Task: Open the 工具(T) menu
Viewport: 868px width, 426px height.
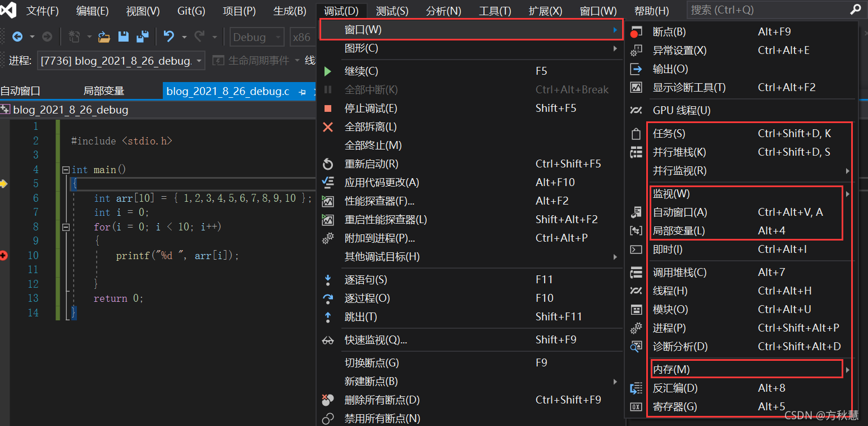Action: (x=495, y=11)
